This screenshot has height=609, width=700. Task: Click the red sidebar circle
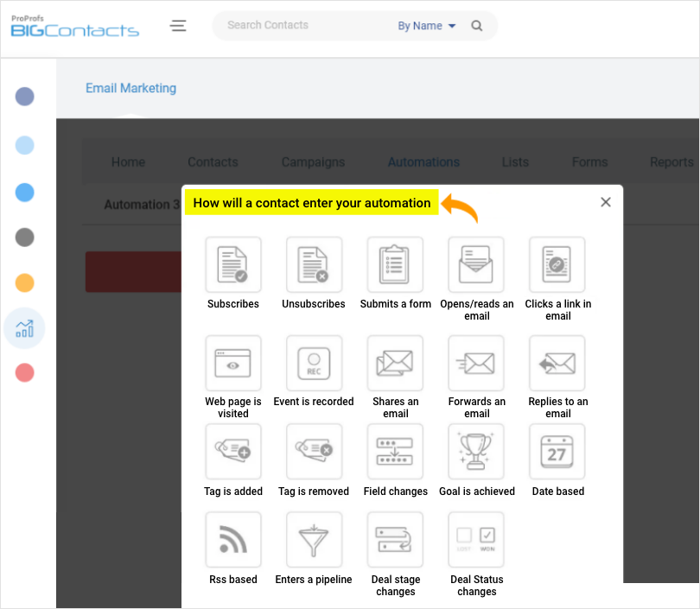tap(24, 372)
